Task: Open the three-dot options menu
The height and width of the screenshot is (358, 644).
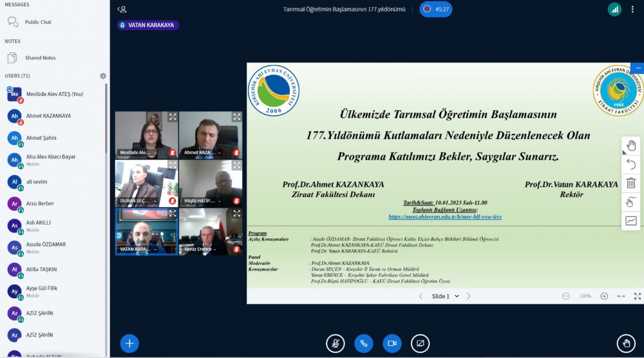Action: [x=632, y=10]
